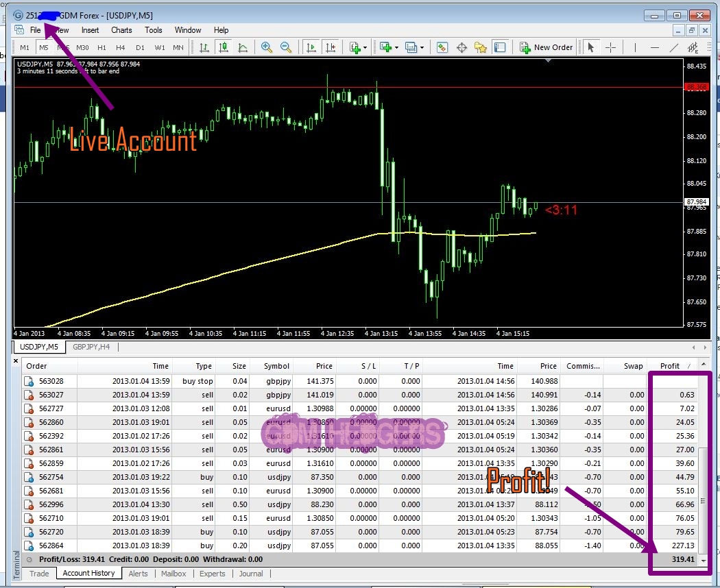Zoom out on the chart
Image resolution: width=720 pixels, height=588 pixels.
point(285,47)
